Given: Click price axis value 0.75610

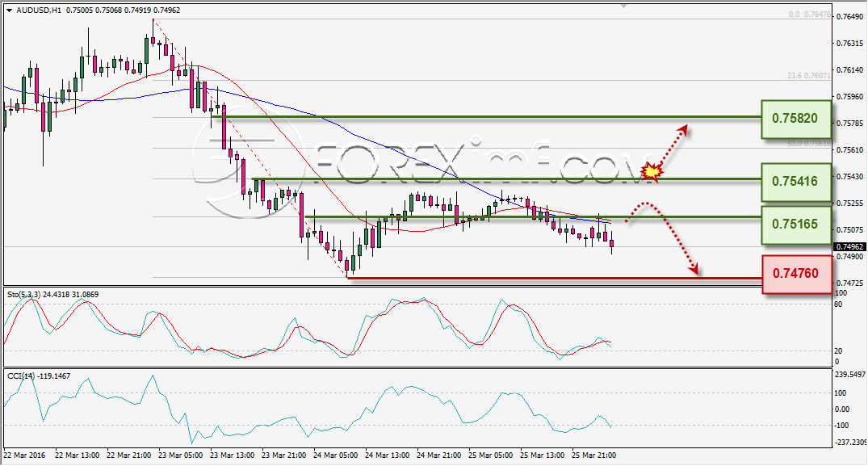Looking at the screenshot, I should point(849,150).
